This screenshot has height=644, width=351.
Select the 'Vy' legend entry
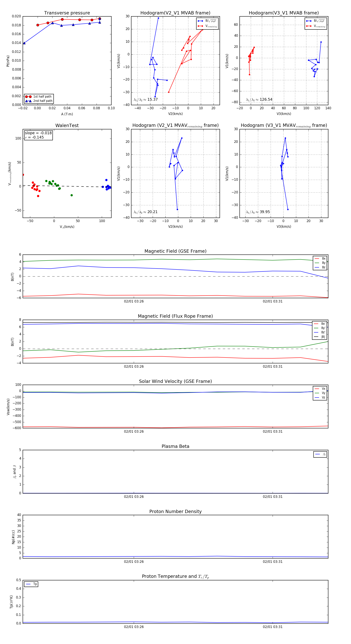coord(320,393)
